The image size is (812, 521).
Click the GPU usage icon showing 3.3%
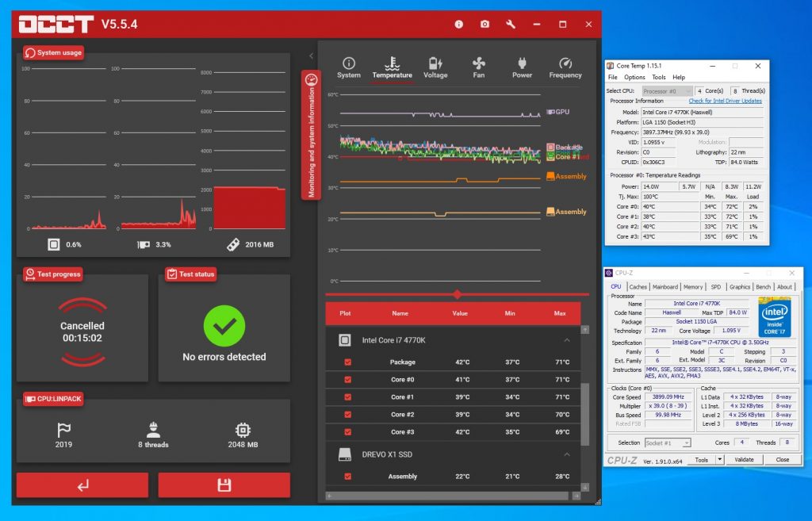point(144,244)
